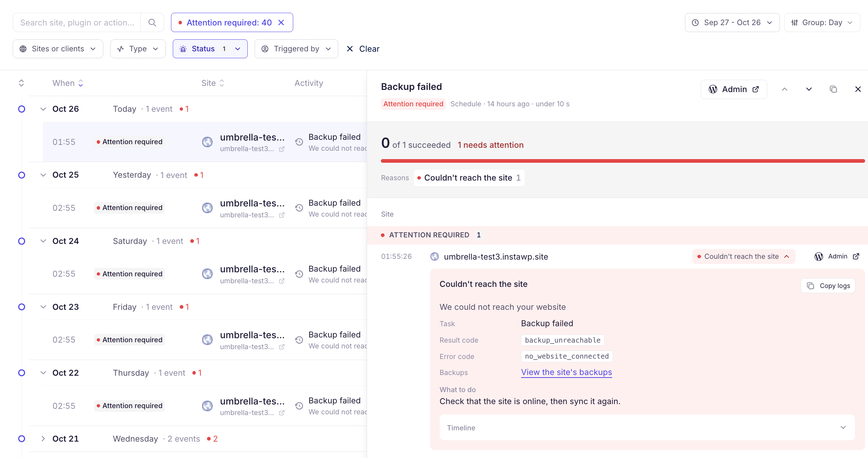The height and width of the screenshot is (458, 868).
Task: Open external link icon in Oct 25 row
Action: (282, 215)
